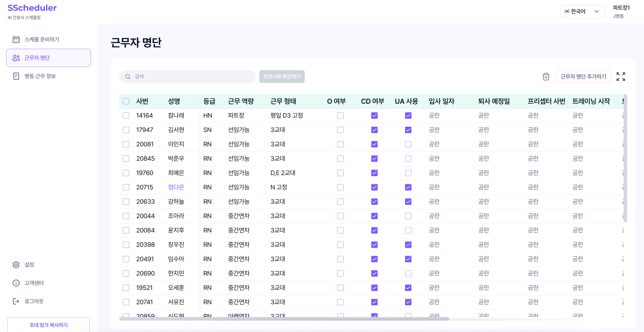Click the 사번 column header
Viewport: 644px width, 332px height.
(x=142, y=101)
